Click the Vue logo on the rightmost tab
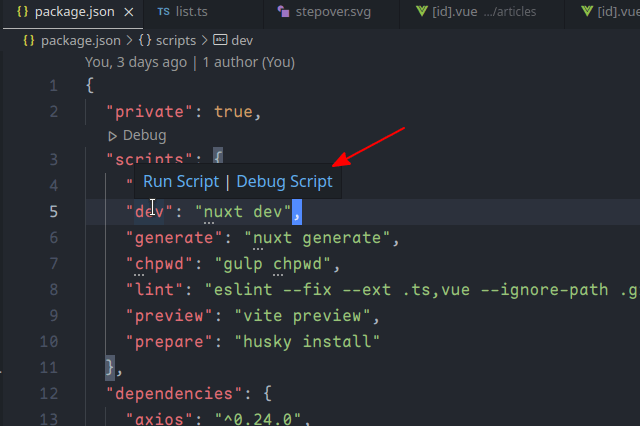This screenshot has width=640, height=426. tap(589, 13)
